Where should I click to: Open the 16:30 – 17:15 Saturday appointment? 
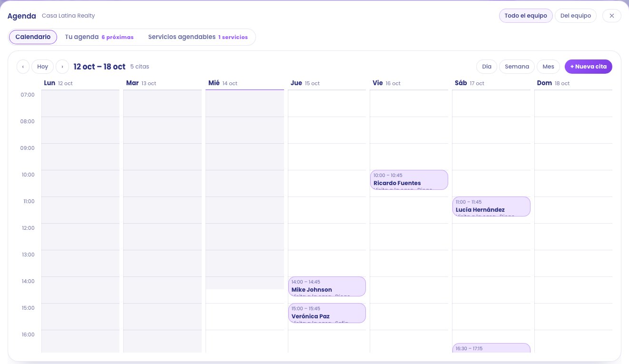click(x=491, y=348)
